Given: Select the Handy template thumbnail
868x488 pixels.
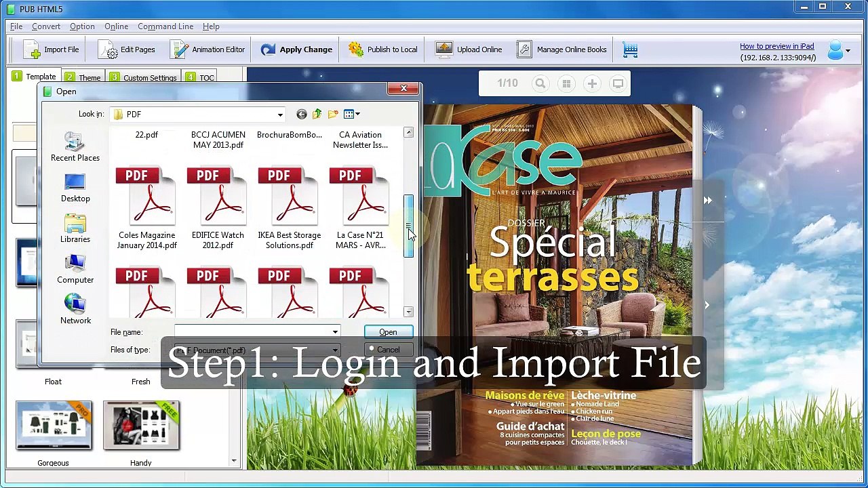Looking at the screenshot, I should [x=141, y=425].
